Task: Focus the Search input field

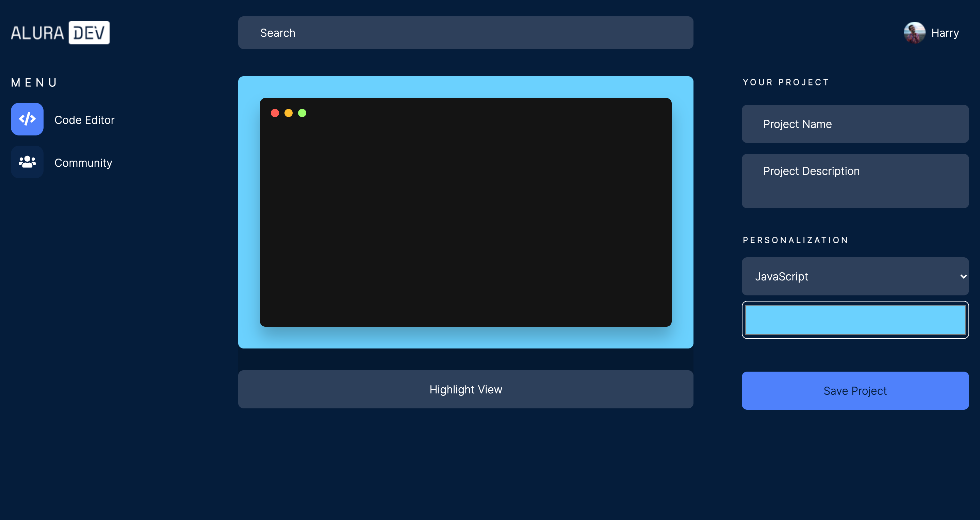Action: pos(465,33)
